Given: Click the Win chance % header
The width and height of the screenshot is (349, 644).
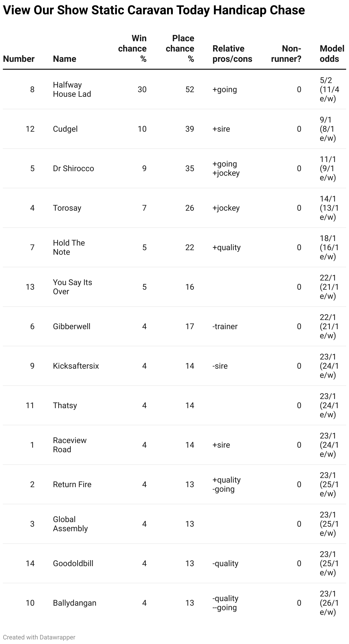Looking at the screenshot, I should 132,48.
